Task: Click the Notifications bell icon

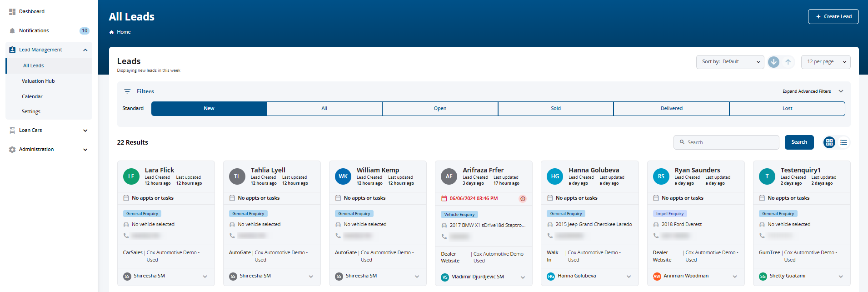Action: tap(12, 30)
